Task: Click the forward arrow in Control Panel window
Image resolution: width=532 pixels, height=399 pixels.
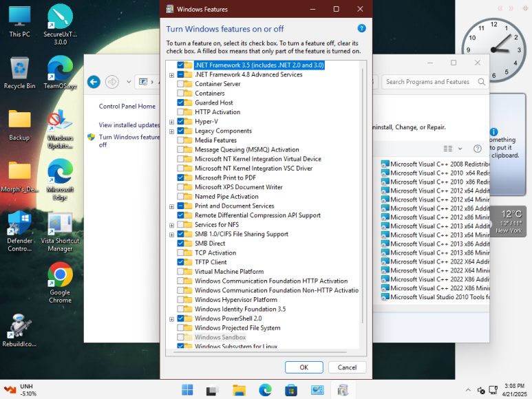Action: tap(112, 82)
